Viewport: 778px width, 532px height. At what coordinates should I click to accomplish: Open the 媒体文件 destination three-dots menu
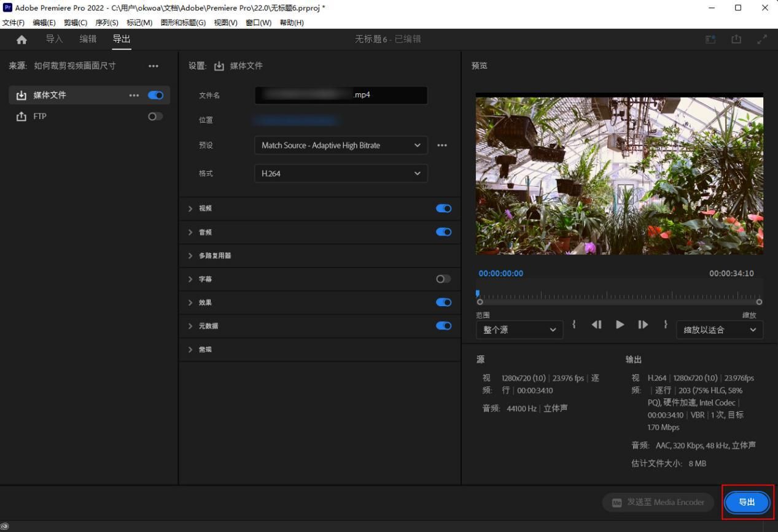(x=134, y=95)
